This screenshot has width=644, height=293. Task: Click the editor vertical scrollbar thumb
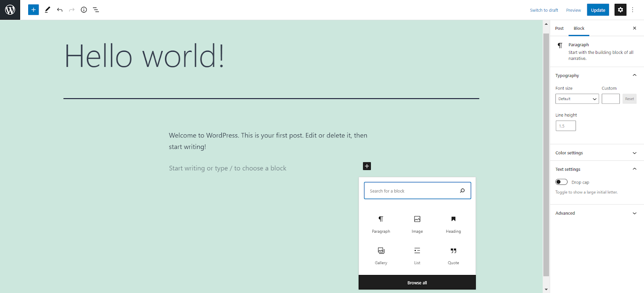546,155
